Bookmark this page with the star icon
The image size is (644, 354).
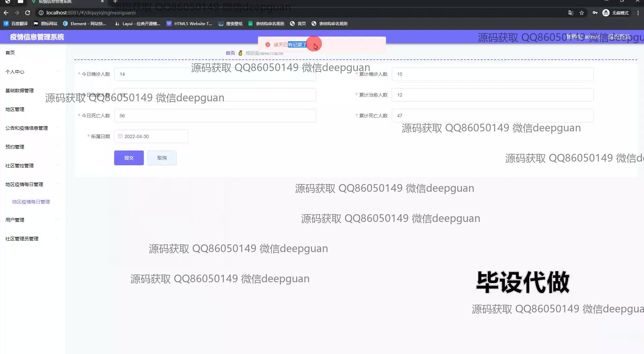click(x=582, y=13)
